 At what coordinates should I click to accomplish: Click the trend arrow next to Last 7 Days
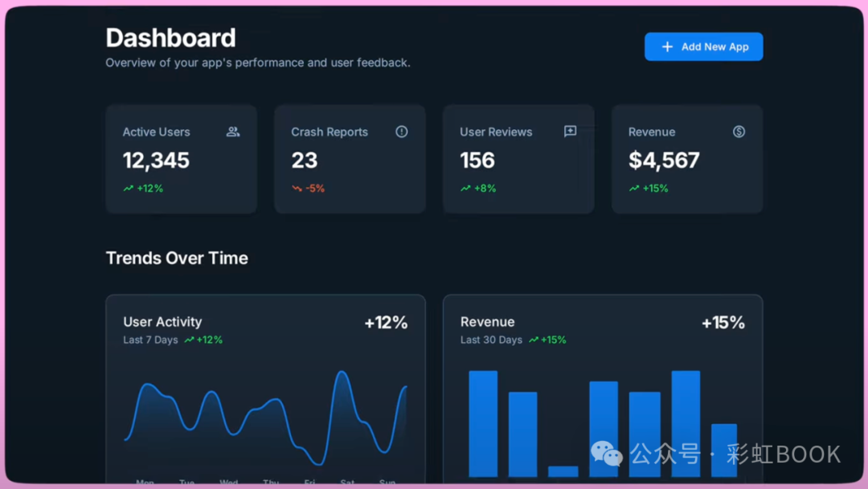(x=189, y=340)
